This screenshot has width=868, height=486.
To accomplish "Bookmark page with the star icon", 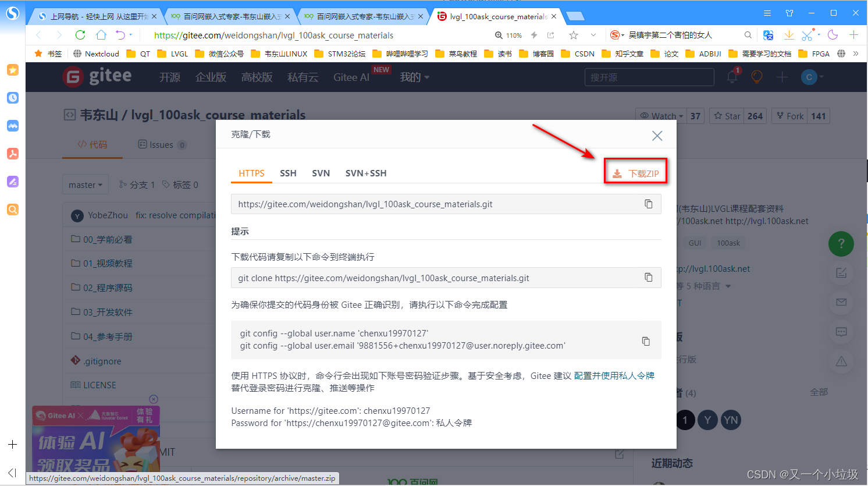I will click(x=574, y=35).
